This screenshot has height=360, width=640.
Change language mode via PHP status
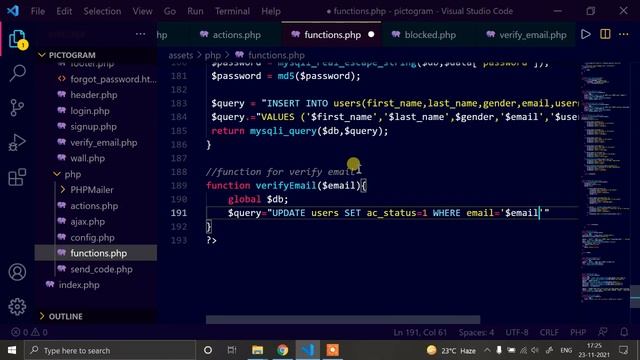click(578, 332)
